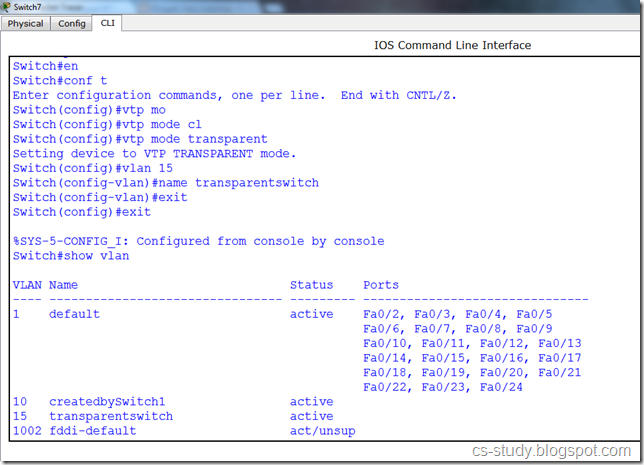Click the 'vtp mode cl' command line

tap(107, 124)
